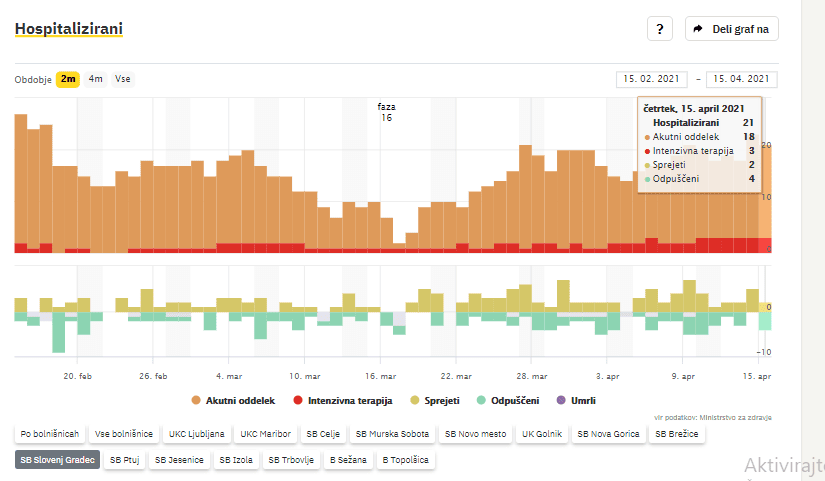This screenshot has width=825, height=481.
Task: Click the faza 16 marker on the chart
Action: [x=386, y=112]
